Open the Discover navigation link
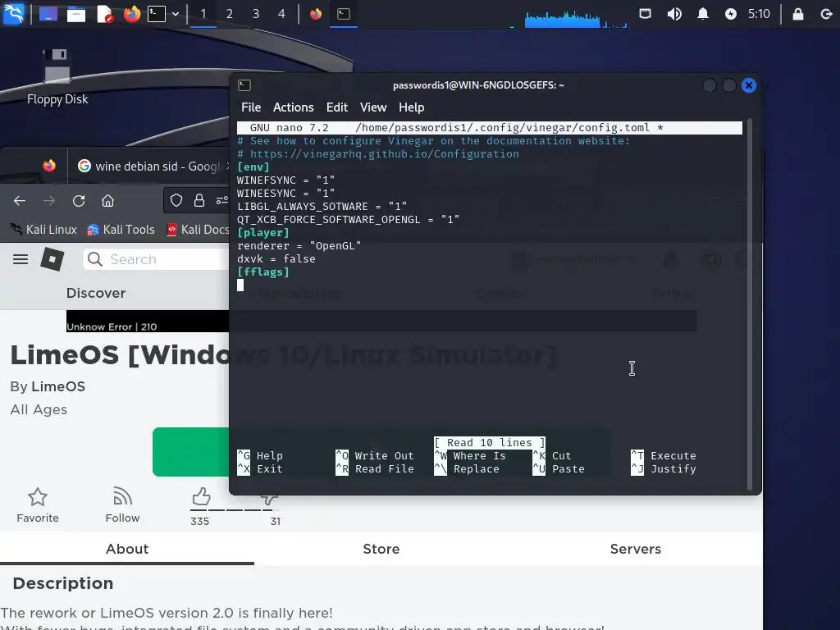Image resolution: width=840 pixels, height=630 pixels. point(96,293)
